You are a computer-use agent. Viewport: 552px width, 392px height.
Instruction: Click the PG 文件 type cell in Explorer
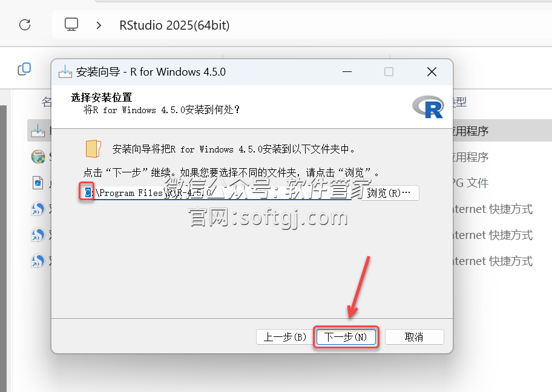pyautogui.click(x=470, y=183)
